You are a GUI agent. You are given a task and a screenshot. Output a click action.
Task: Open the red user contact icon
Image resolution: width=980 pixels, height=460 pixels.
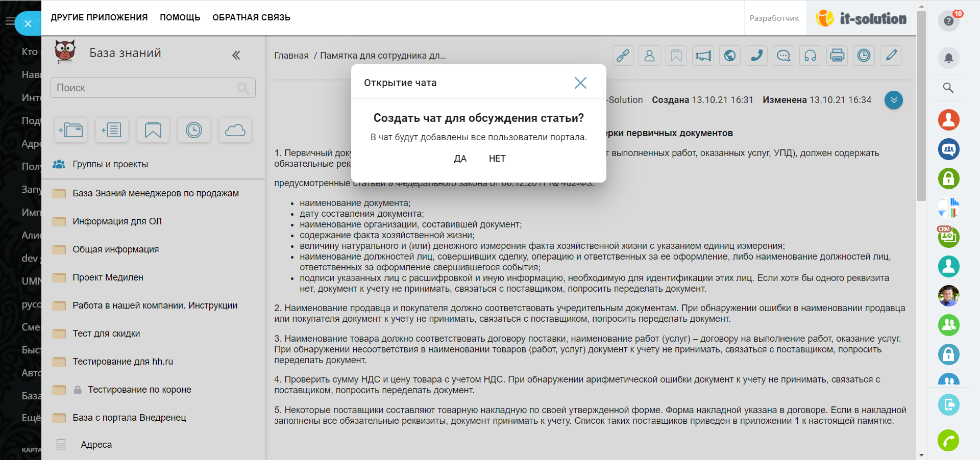click(949, 120)
